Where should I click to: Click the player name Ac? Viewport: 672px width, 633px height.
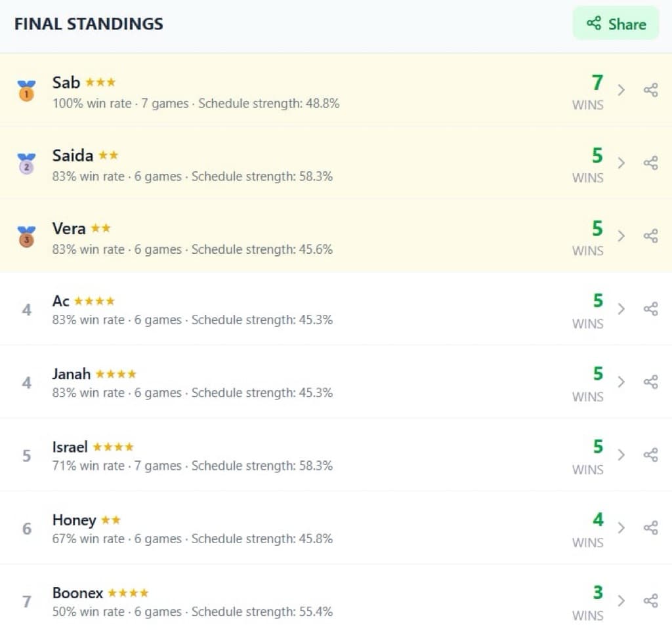click(61, 301)
